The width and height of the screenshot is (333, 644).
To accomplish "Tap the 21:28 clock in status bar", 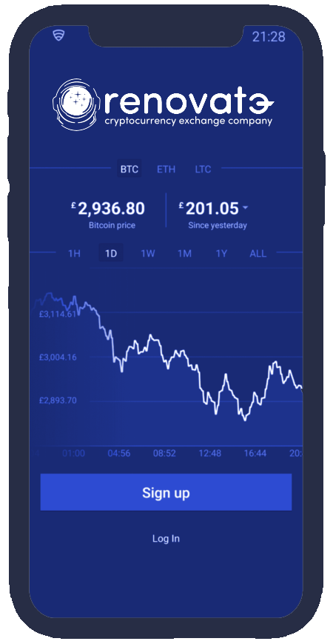I will pos(269,36).
